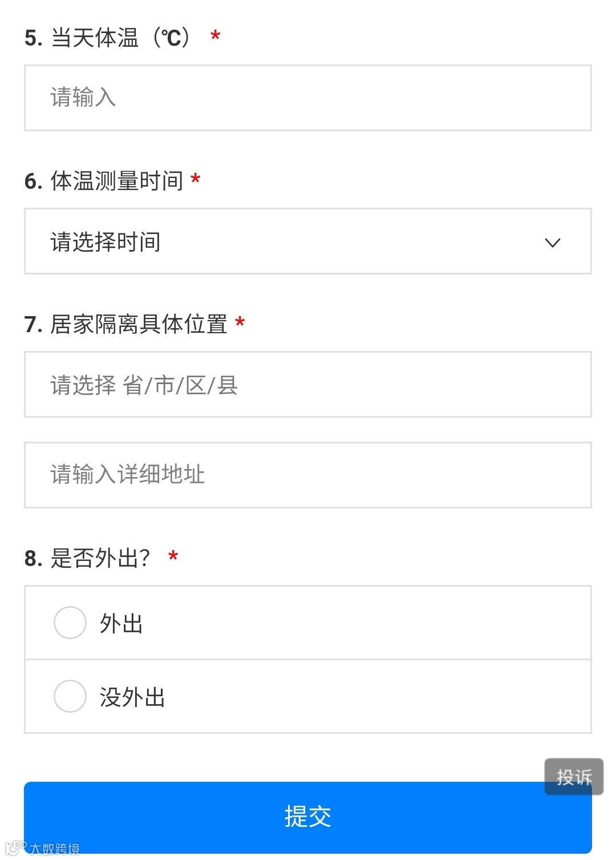616x860 pixels.
Task: Click the red asterisk beside 居家隔离具体位置
Action: (240, 323)
